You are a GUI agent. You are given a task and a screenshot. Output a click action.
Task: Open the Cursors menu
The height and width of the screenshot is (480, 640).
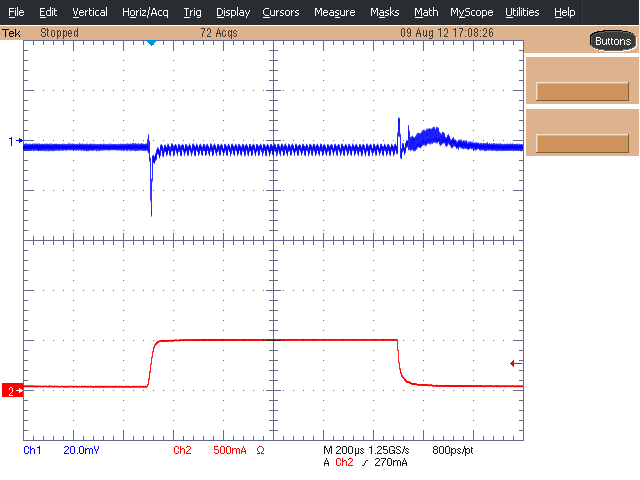click(281, 12)
